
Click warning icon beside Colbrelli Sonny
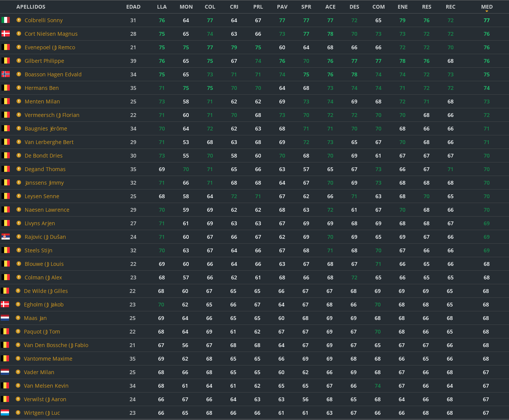[19, 20]
